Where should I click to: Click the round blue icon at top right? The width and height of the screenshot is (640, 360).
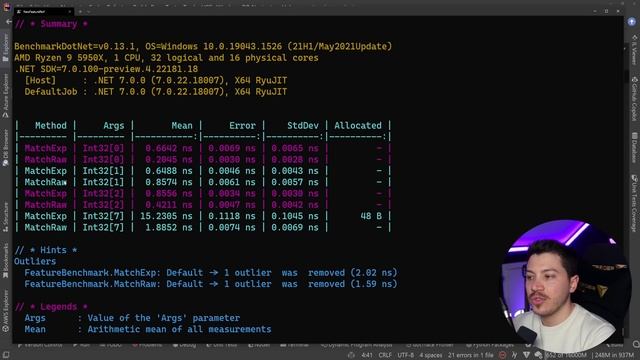[631, 22]
